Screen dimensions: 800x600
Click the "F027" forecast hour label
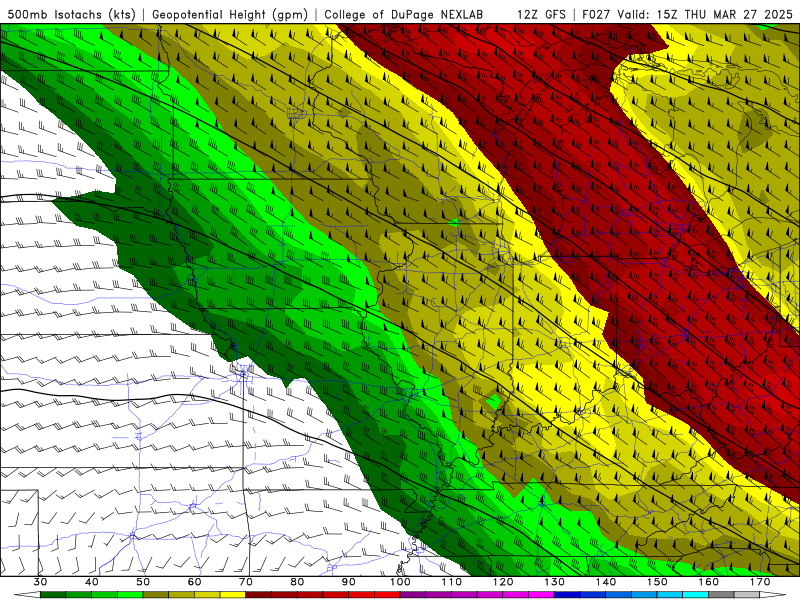(x=597, y=15)
